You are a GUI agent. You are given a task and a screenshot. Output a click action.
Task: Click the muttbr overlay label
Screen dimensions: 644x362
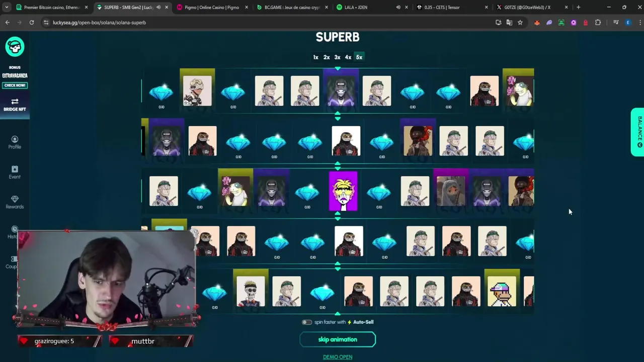pyautogui.click(x=143, y=341)
